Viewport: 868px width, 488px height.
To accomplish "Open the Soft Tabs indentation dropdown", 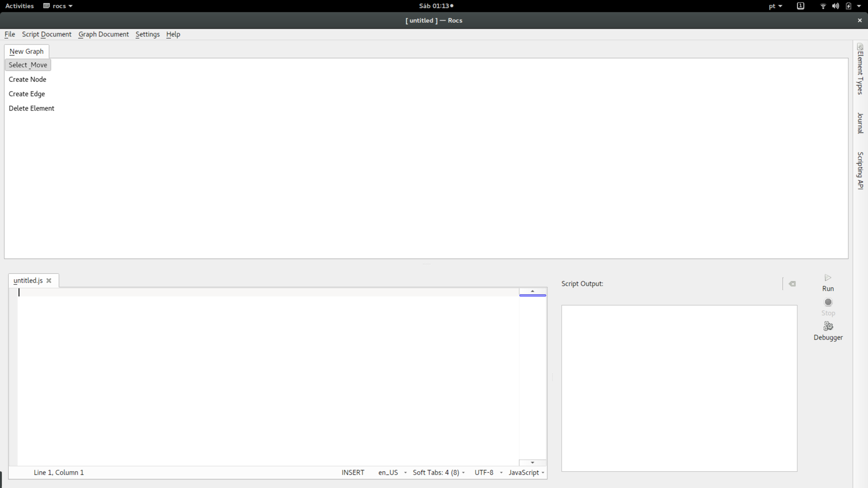I will coord(438,473).
